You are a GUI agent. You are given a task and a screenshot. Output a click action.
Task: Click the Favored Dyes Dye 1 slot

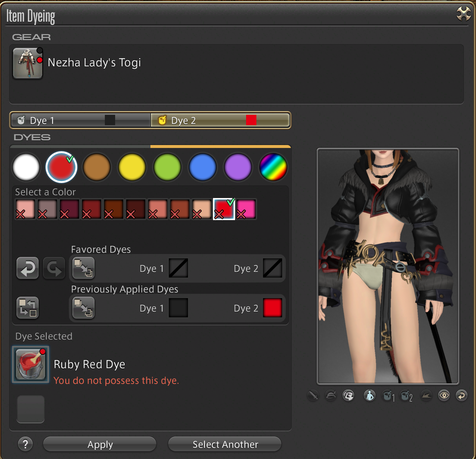click(x=178, y=268)
